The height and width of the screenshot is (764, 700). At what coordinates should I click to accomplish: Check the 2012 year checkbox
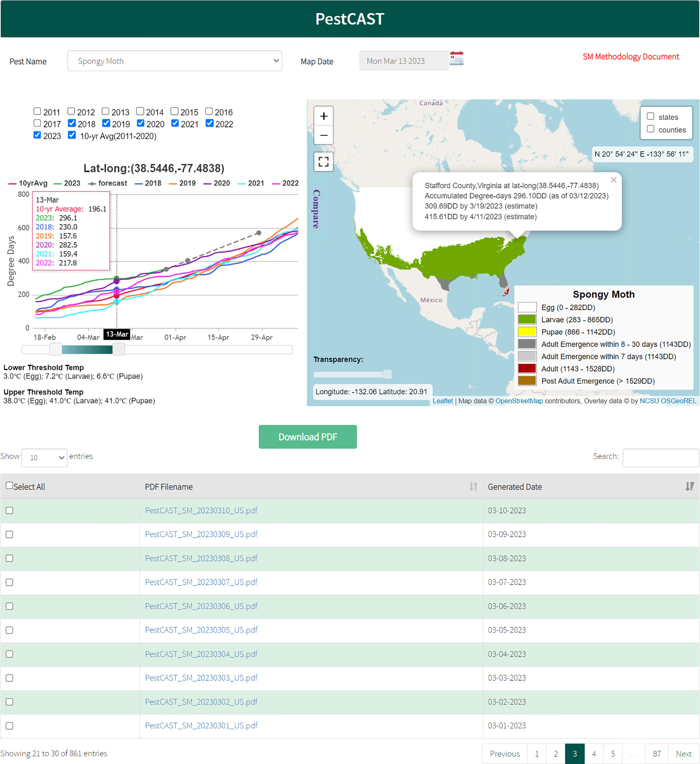(x=71, y=112)
